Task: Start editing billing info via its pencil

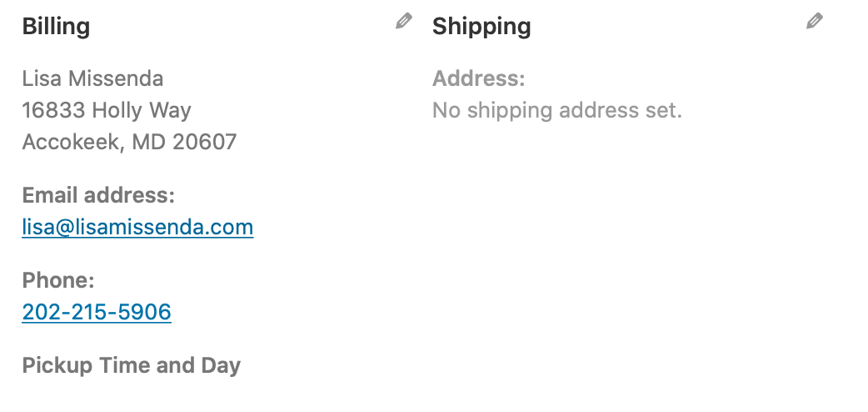Action: [x=403, y=21]
